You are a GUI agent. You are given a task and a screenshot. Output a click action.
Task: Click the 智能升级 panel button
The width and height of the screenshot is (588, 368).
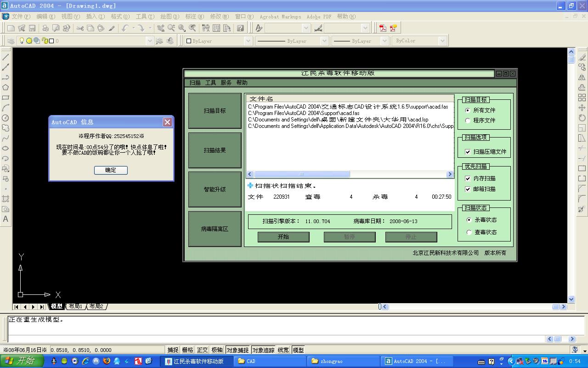click(x=215, y=190)
